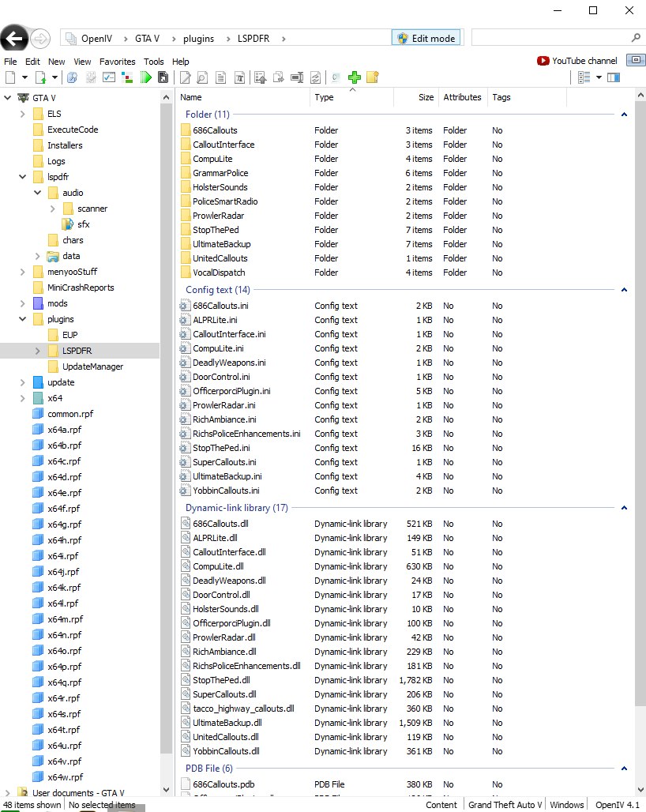The width and height of the screenshot is (646, 812).
Task: Click the export with up-arrow toolbar icon
Action: click(x=261, y=77)
